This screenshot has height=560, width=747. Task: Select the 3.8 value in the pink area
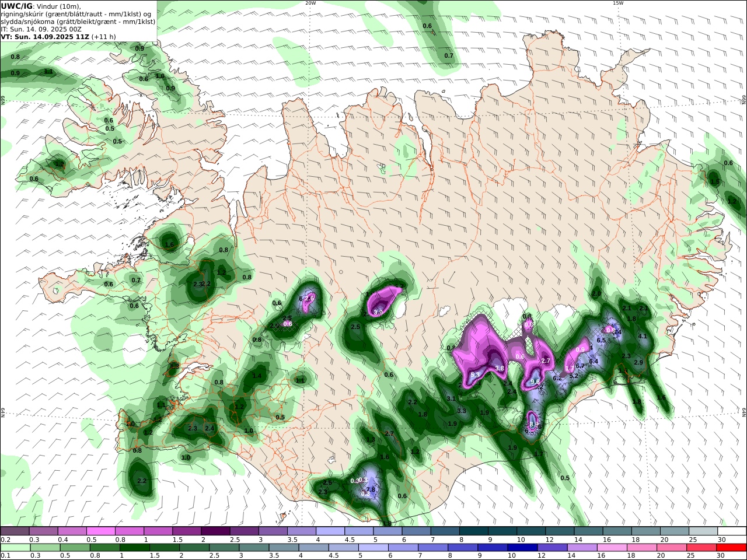click(x=500, y=368)
